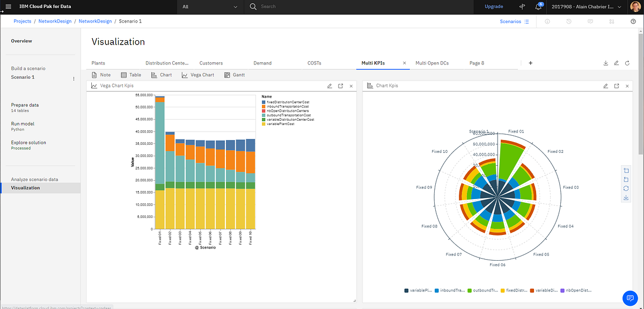Open the first NetworkDesign breadcrumb link
This screenshot has width=644, height=309.
[55, 21]
